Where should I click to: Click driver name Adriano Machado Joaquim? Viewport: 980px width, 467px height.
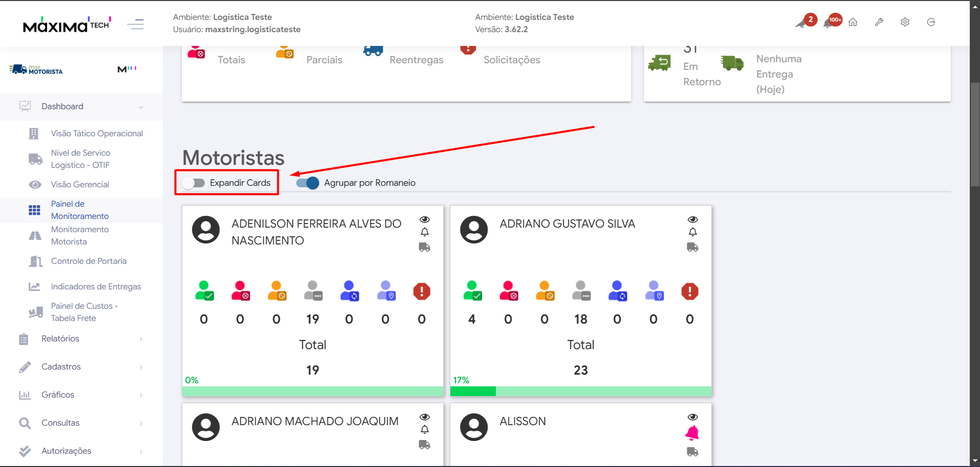pos(315,421)
